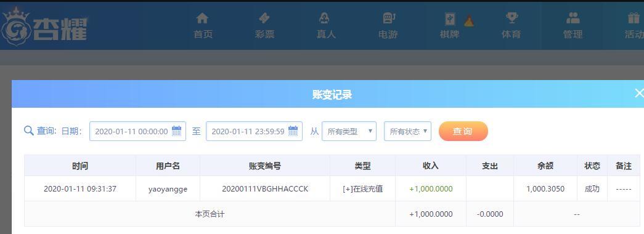The height and width of the screenshot is (234, 644).
Task: Click the end date field 2020-01-11 23:59:59
Action: click(255, 131)
